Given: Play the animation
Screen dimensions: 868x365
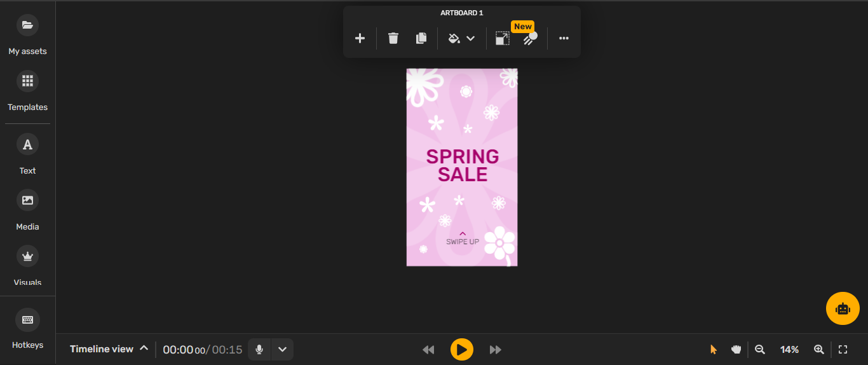Looking at the screenshot, I should pyautogui.click(x=462, y=350).
